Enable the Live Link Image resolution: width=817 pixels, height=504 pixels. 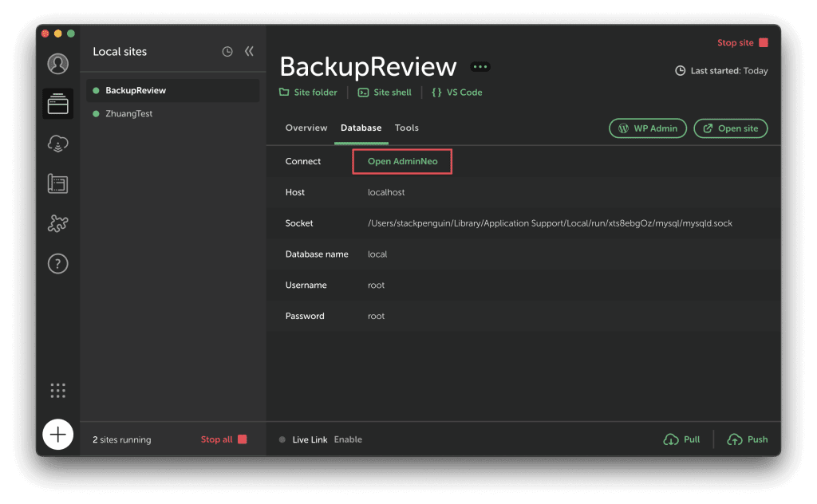pyautogui.click(x=348, y=439)
